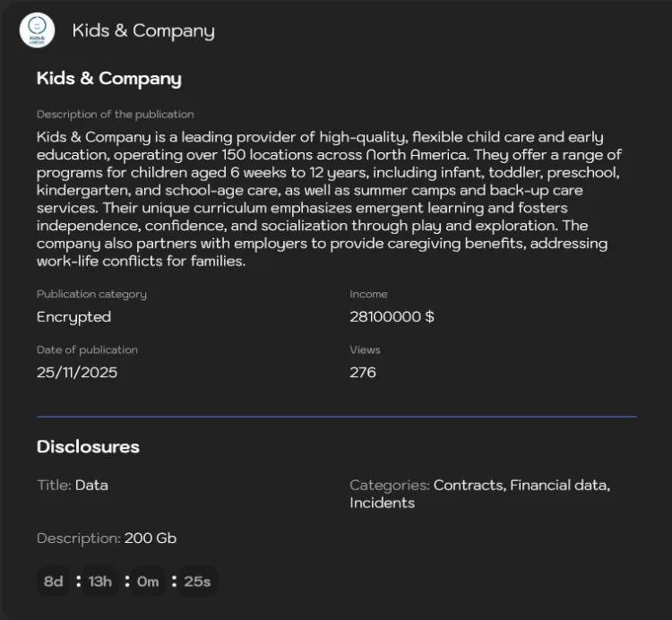The height and width of the screenshot is (620, 672).
Task: Click the views count 276
Action: [x=363, y=372]
